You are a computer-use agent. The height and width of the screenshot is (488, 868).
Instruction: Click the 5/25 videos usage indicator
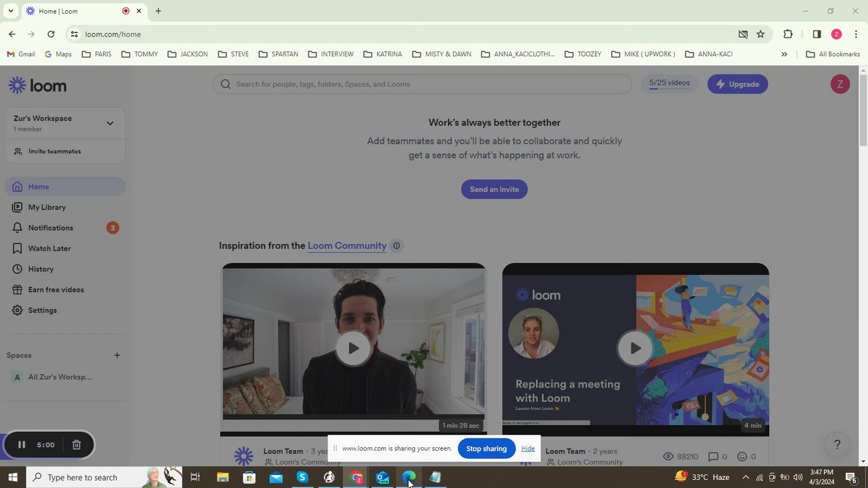pyautogui.click(x=669, y=83)
